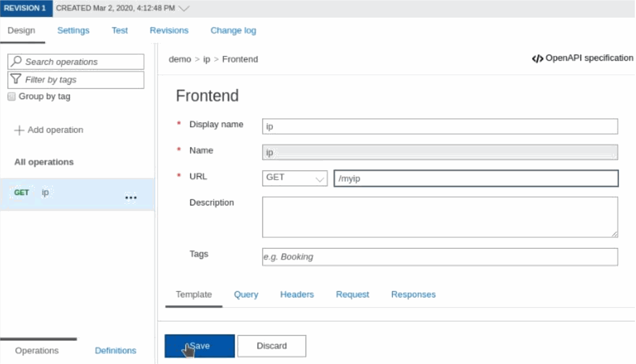Enable the Group by tag checkbox

click(11, 96)
